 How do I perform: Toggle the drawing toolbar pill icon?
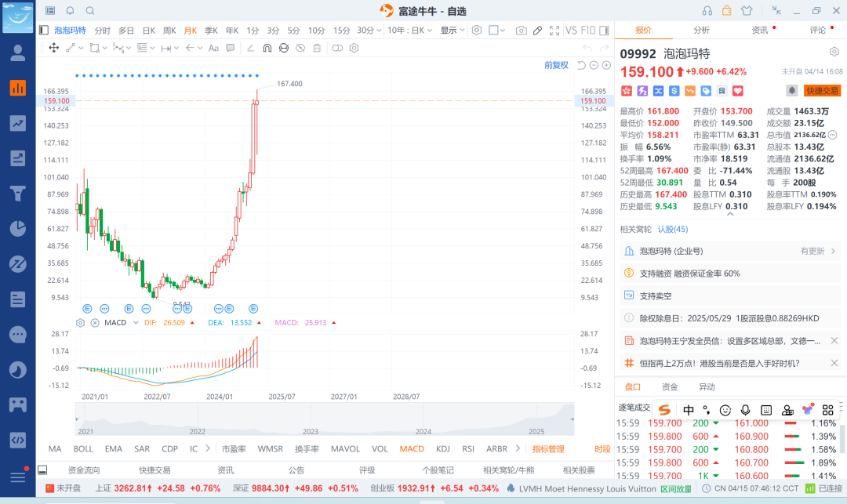337,48
